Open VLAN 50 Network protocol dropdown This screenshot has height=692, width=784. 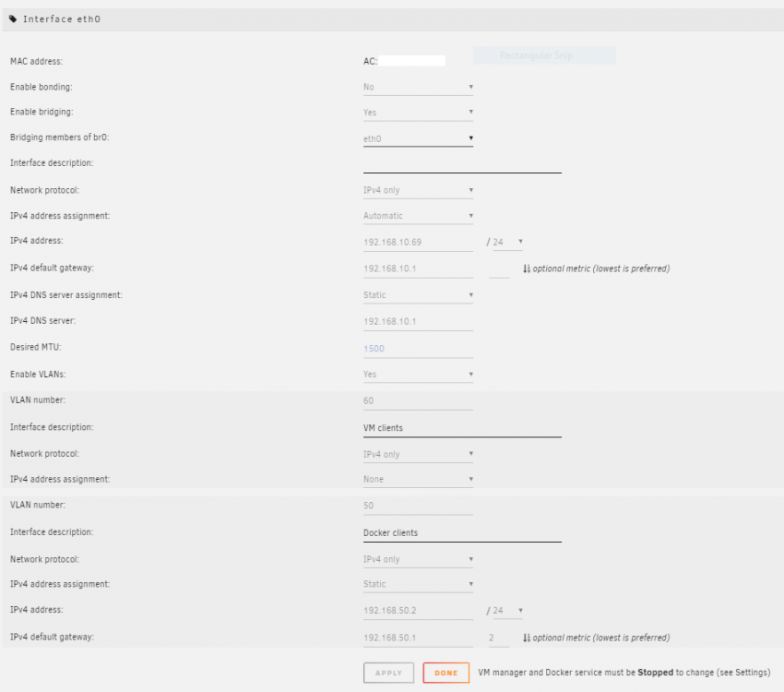pos(418,559)
